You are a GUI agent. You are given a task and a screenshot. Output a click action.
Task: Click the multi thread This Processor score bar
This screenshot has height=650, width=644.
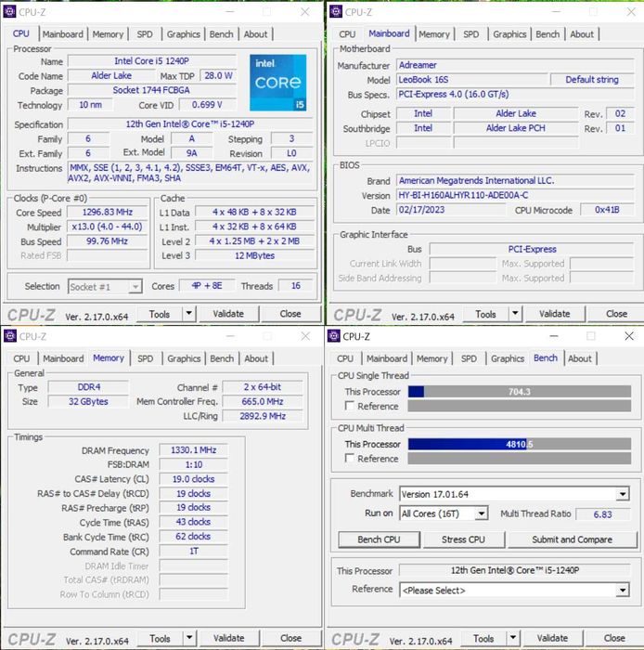click(x=520, y=444)
